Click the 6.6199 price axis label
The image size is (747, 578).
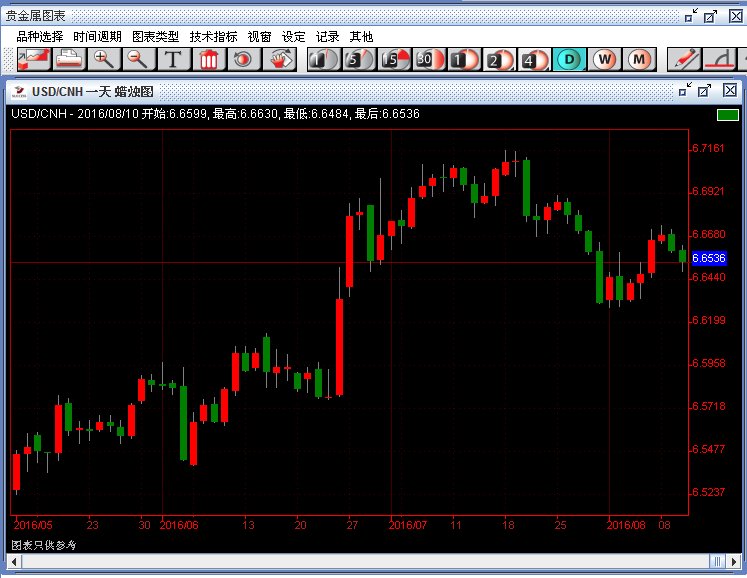(708, 320)
